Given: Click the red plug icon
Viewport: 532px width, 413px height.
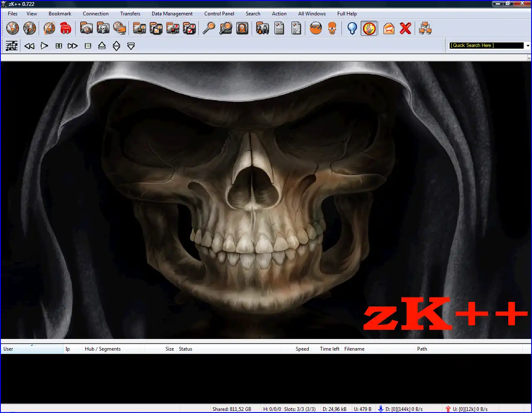Looking at the screenshot, I should point(66,28).
